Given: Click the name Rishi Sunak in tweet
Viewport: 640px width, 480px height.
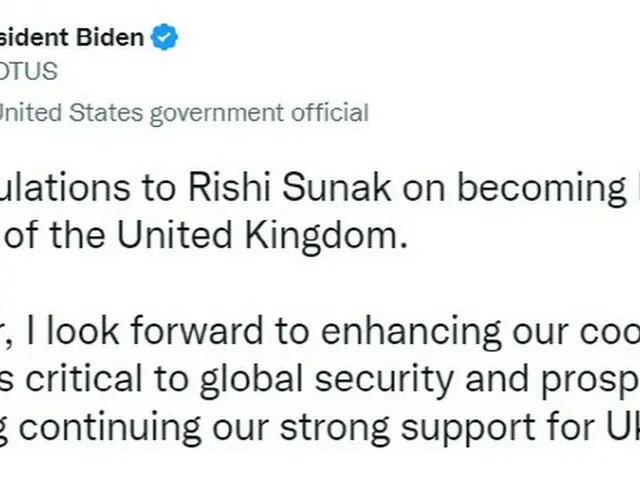Looking at the screenshot, I should (x=289, y=188).
